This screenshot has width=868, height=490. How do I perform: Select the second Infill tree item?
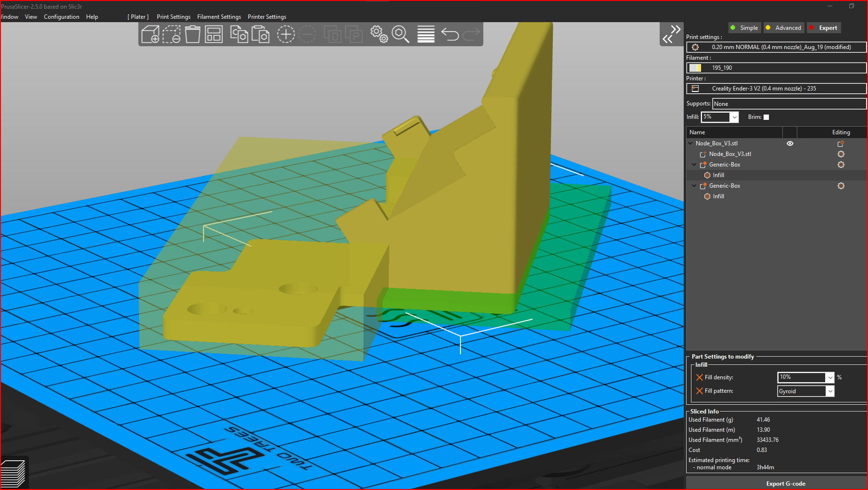[x=718, y=196]
